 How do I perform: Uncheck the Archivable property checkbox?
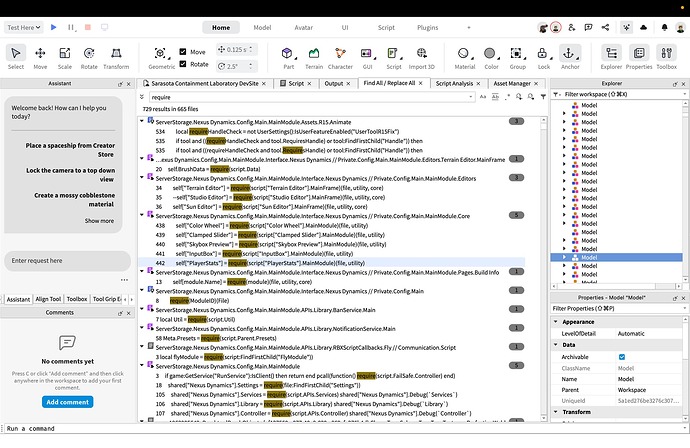622,357
